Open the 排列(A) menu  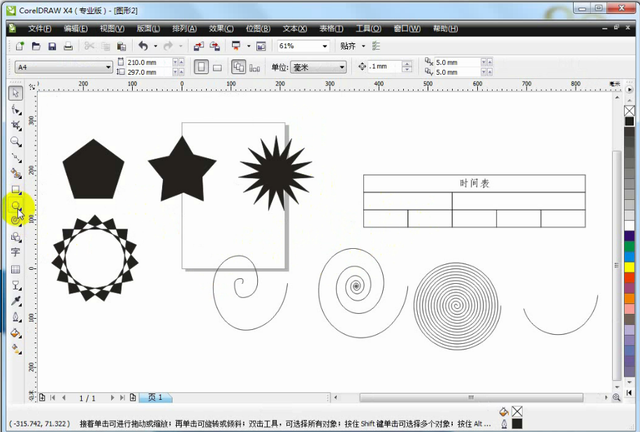pyautogui.click(x=184, y=29)
